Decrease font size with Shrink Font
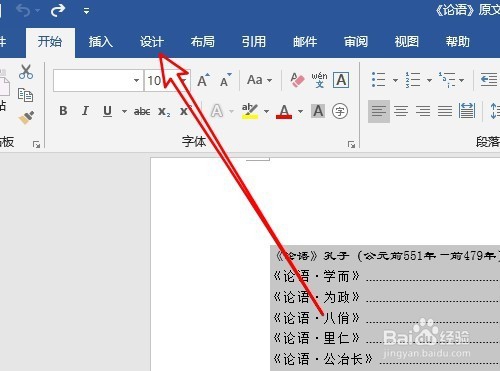The height and width of the screenshot is (371, 500). (x=225, y=80)
